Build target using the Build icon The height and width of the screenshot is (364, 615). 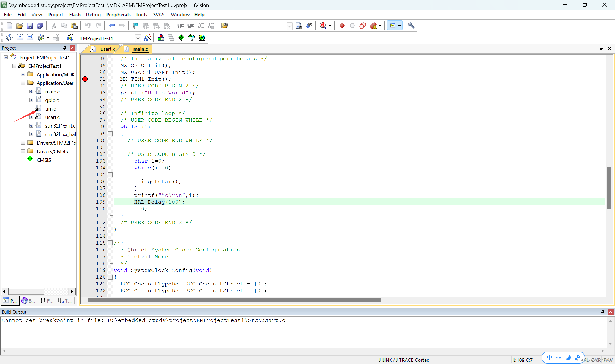pos(20,38)
